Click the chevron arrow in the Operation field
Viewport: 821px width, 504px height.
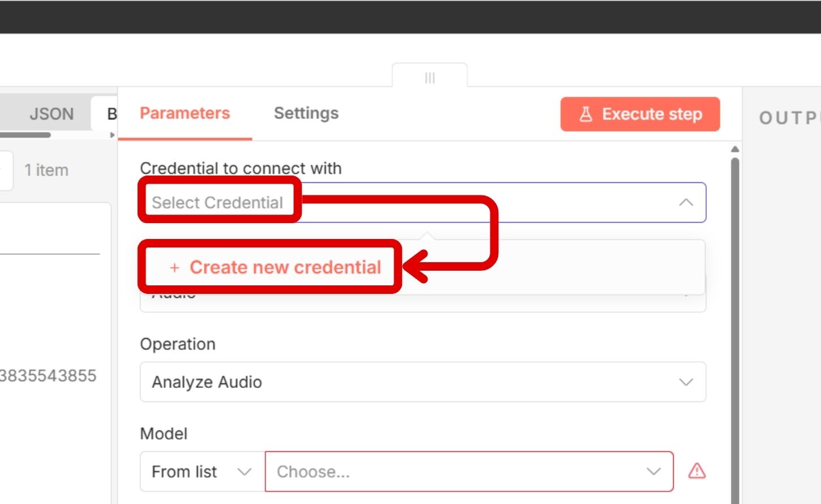686,382
